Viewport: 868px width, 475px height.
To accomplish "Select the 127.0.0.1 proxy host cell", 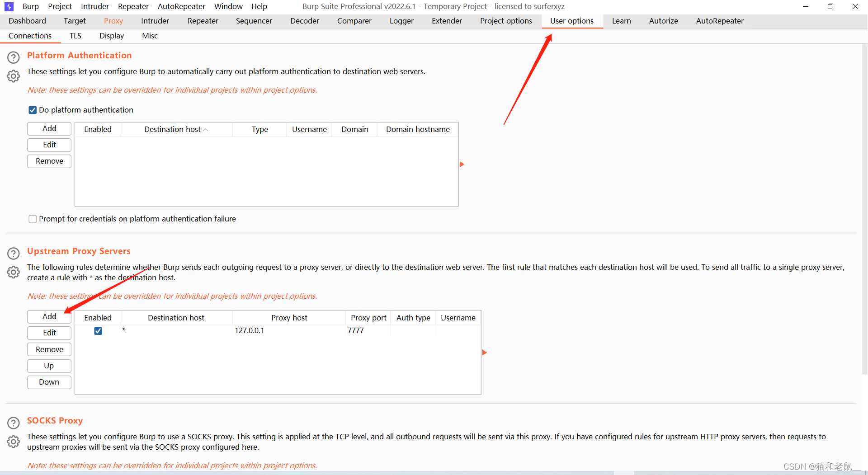I will coord(289,330).
